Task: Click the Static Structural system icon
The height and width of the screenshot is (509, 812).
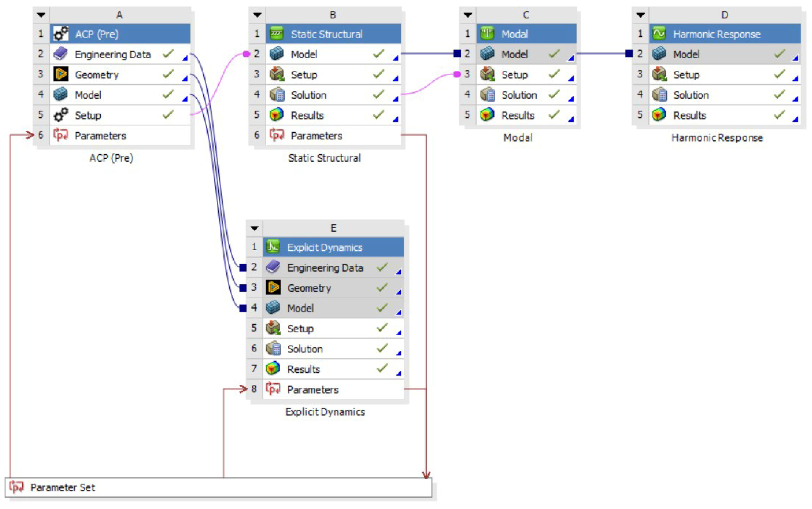Action: 277,34
